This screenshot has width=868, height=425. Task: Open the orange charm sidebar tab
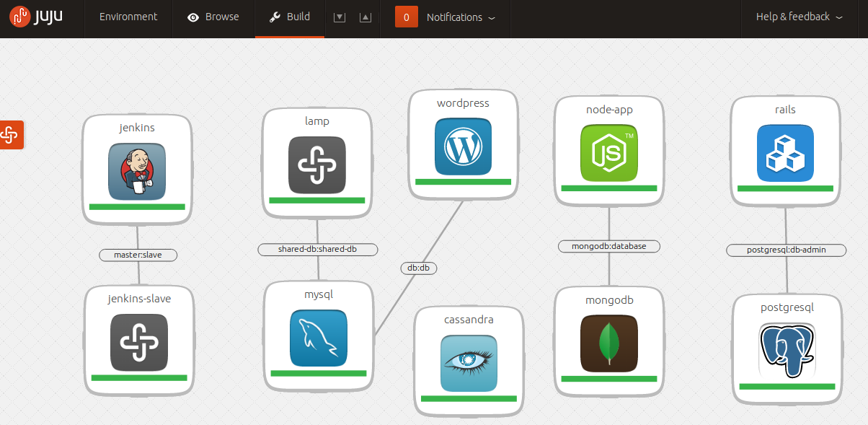click(12, 134)
